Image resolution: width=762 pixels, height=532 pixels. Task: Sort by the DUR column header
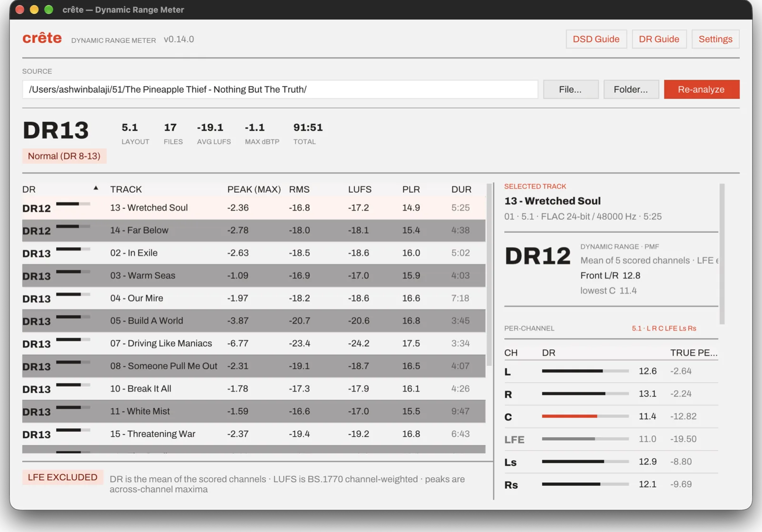coord(461,189)
